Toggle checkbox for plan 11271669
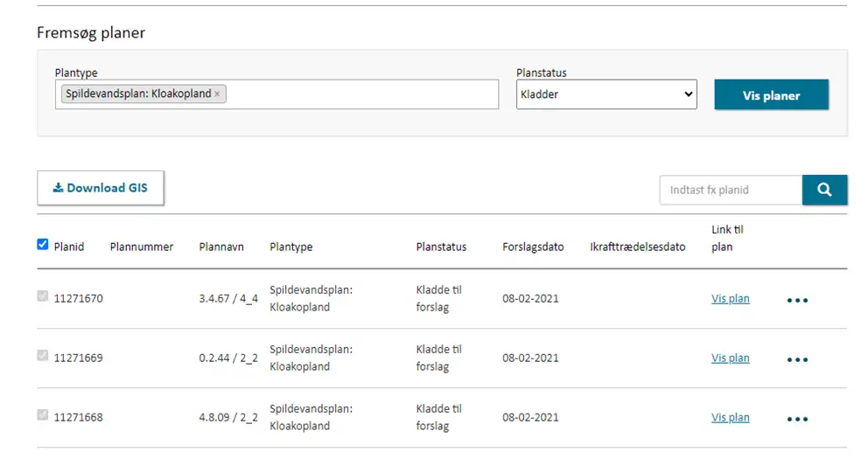 (43, 356)
